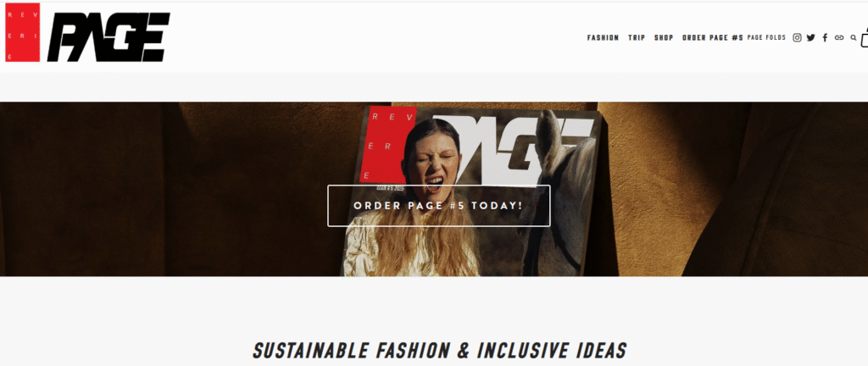Click the chain link icon
The image size is (868, 366).
coord(839,37)
